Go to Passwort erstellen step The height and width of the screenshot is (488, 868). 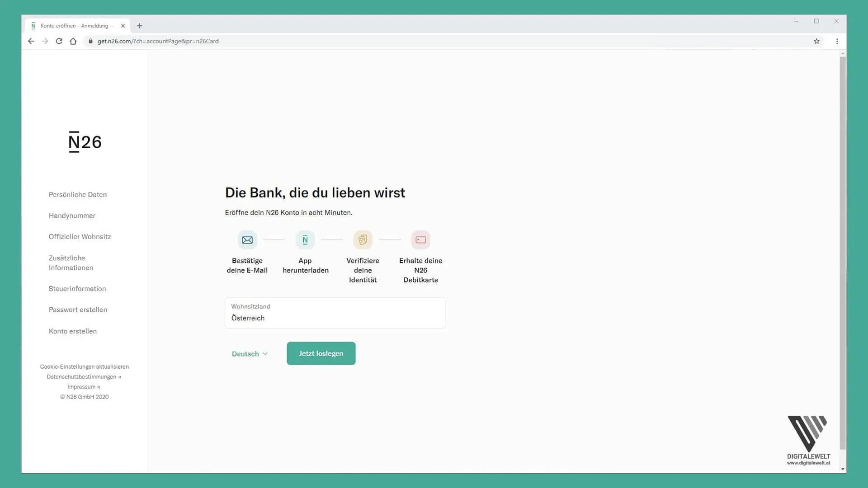(78, 310)
